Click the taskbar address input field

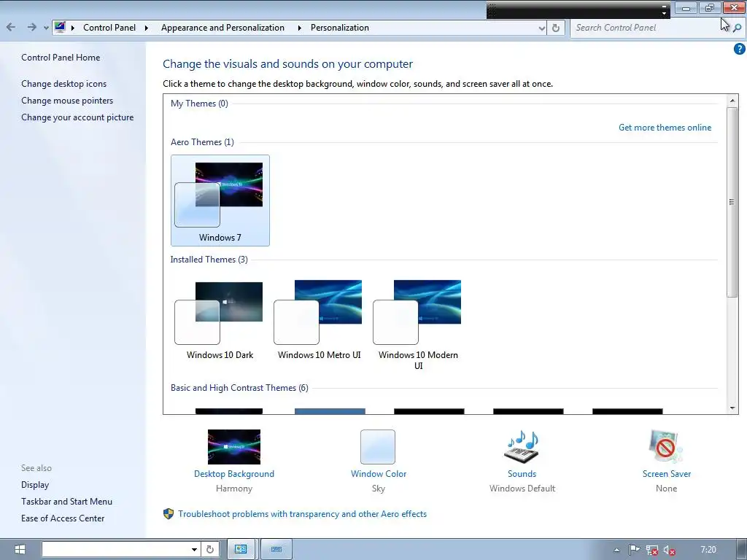pos(116,550)
